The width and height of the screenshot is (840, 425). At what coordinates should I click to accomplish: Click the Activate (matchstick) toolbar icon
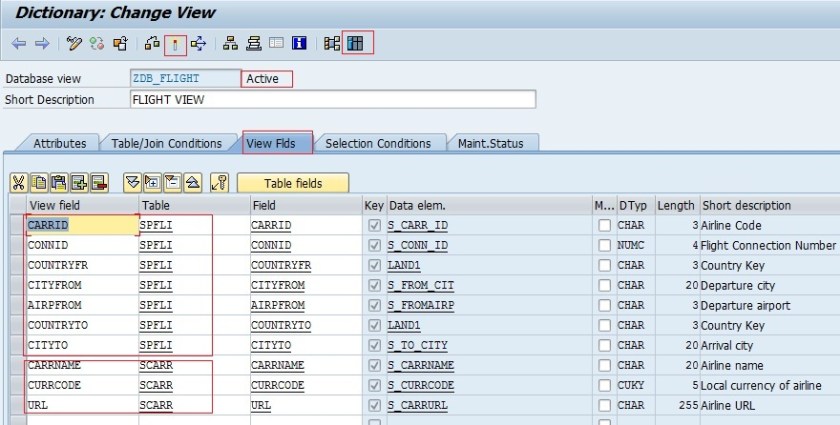pos(175,43)
